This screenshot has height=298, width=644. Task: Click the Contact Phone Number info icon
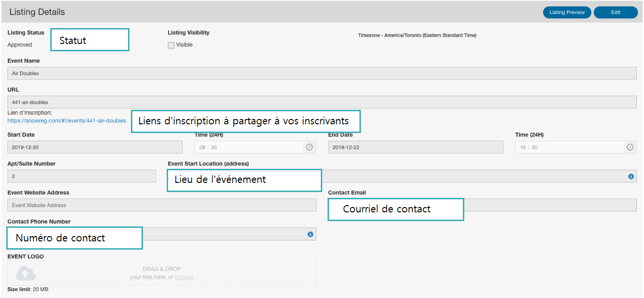click(310, 234)
